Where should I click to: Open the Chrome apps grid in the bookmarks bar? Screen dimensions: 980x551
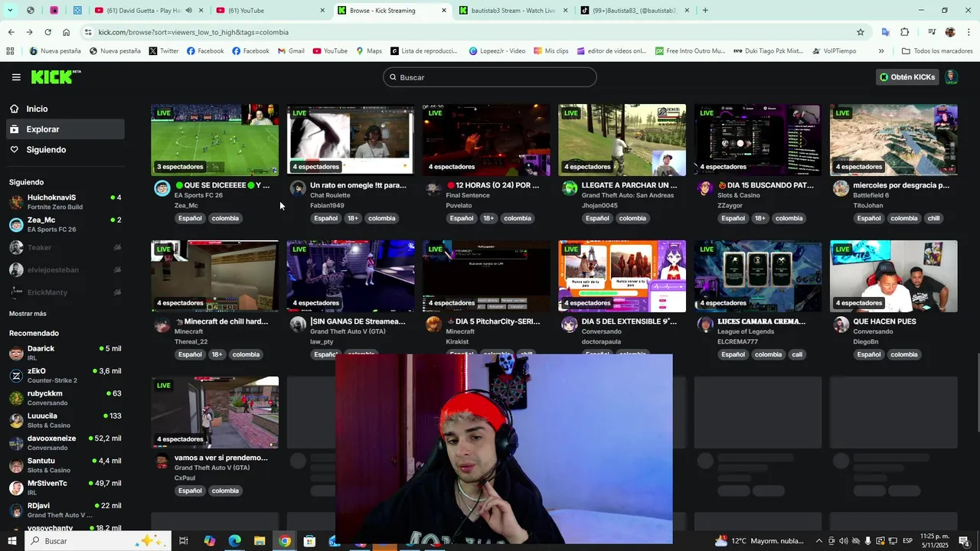[10, 51]
